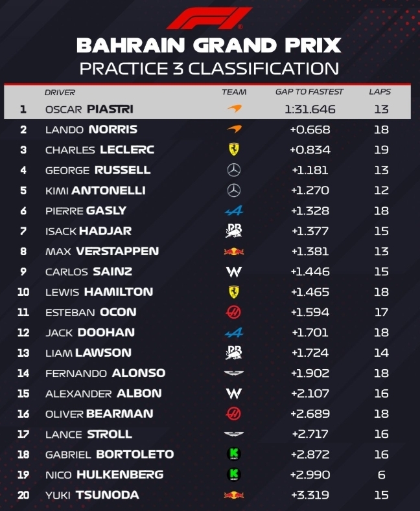Select Nico Hulkenberg's +2.990 gap value
The image size is (420, 511).
309,475
